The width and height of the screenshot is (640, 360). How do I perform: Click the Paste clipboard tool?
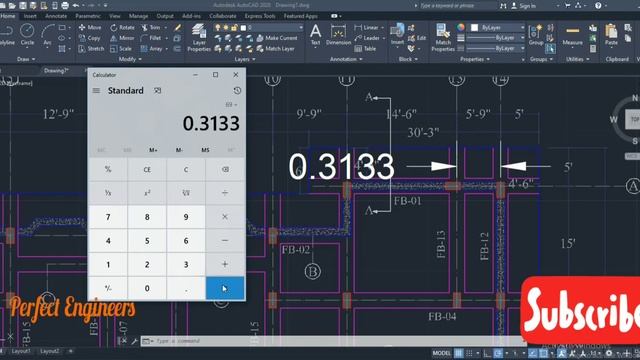(x=611, y=35)
